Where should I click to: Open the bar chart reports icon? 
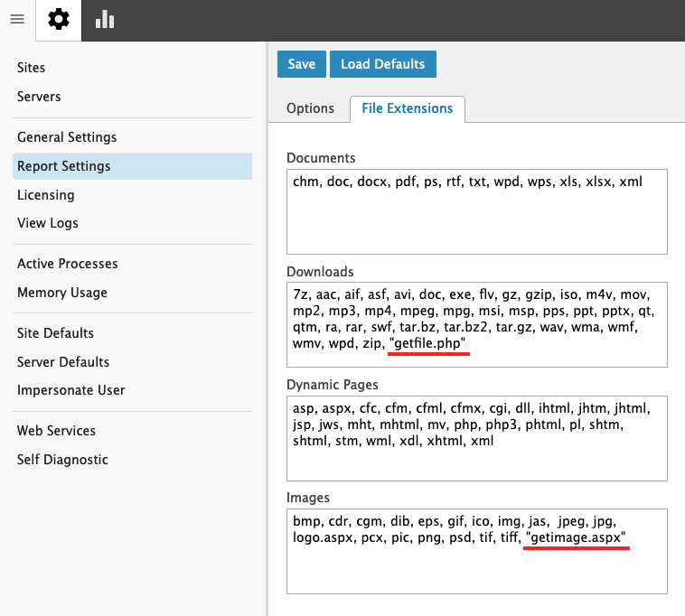(105, 20)
